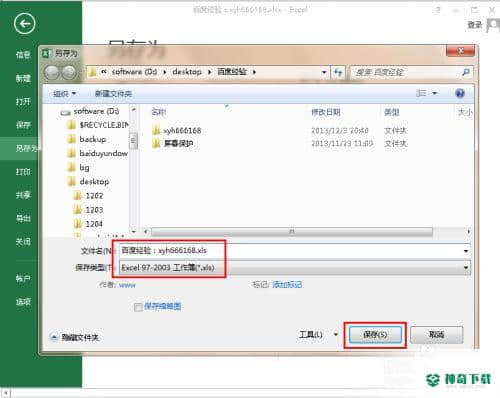Click the 隐藏文件夹 toggle
500x398 pixels.
coord(75,337)
